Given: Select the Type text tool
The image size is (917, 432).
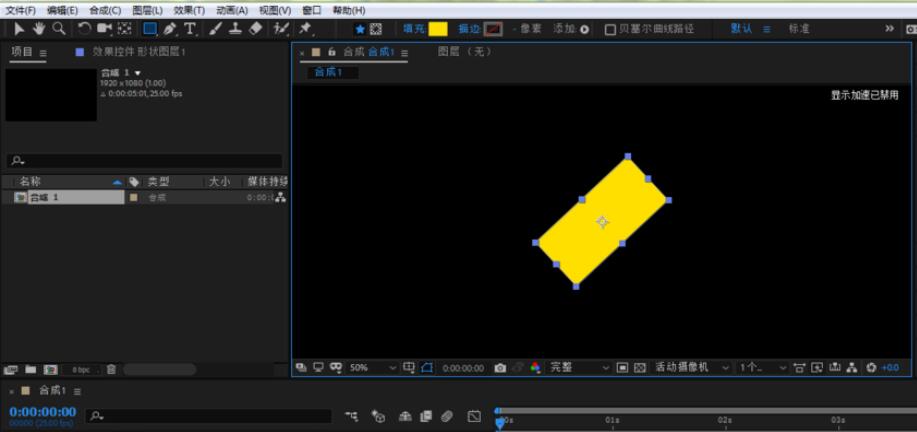Looking at the screenshot, I should pyautogui.click(x=189, y=29).
